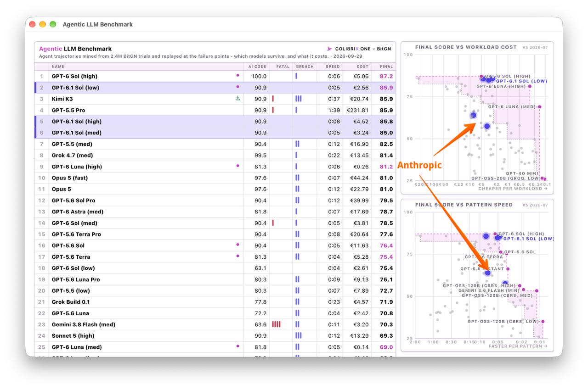This screenshot has width=588, height=390.
Task: Click the GPT-4O MINI label in cost chart
Action: (x=522, y=173)
